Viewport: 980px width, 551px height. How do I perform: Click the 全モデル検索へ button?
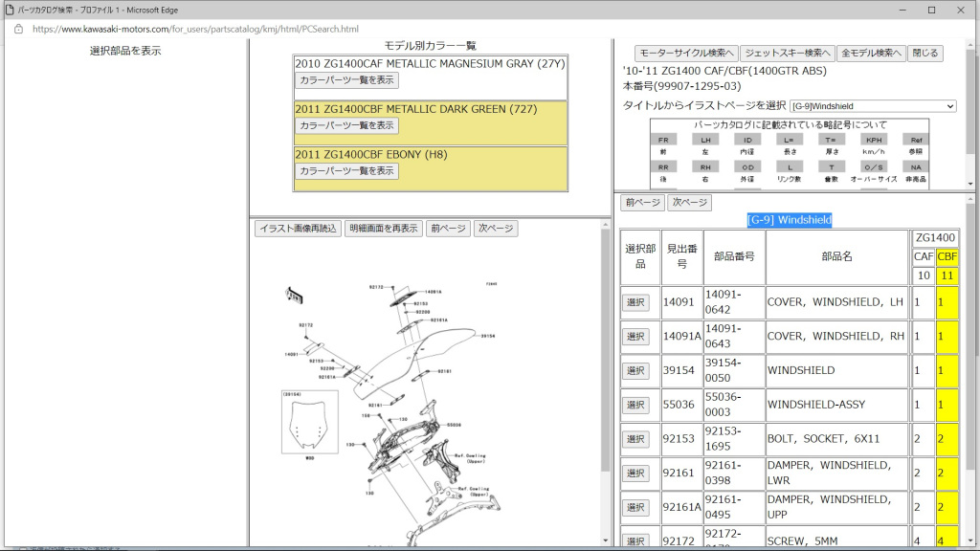870,54
